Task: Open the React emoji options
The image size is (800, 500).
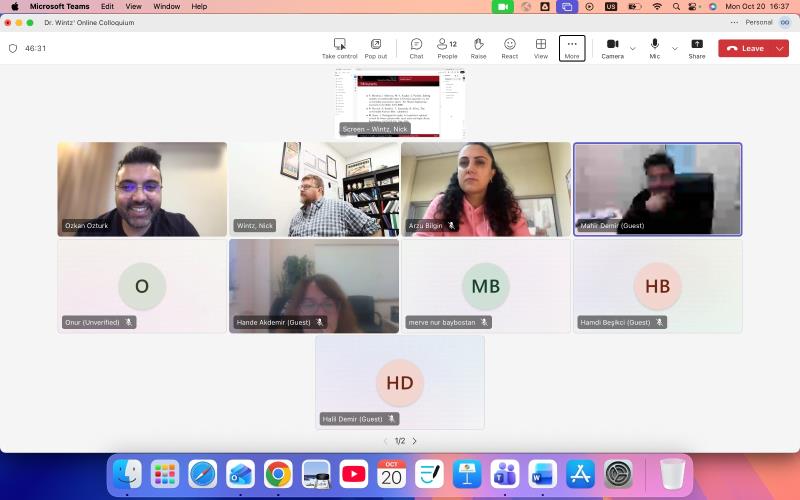Action: (509, 47)
